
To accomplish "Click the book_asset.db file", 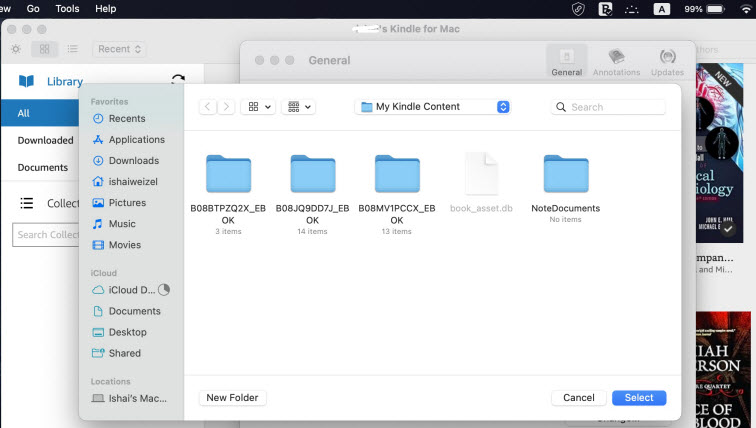I will click(x=481, y=183).
